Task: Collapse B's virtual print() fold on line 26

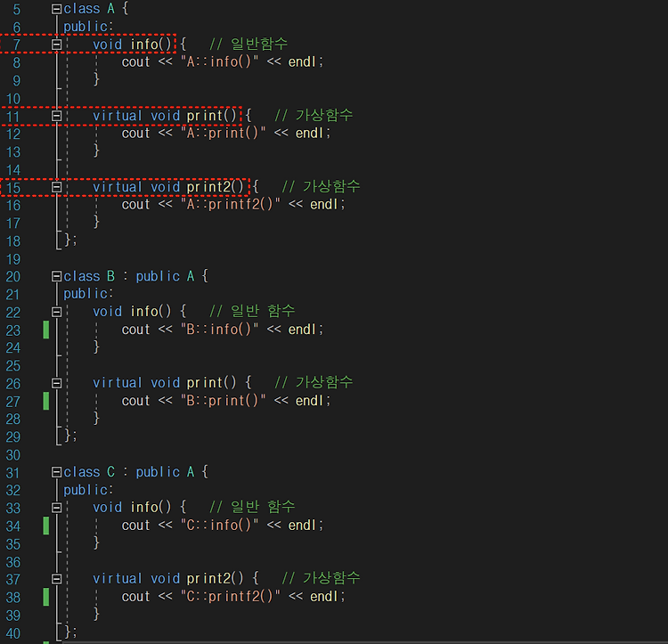Action: click(x=57, y=383)
